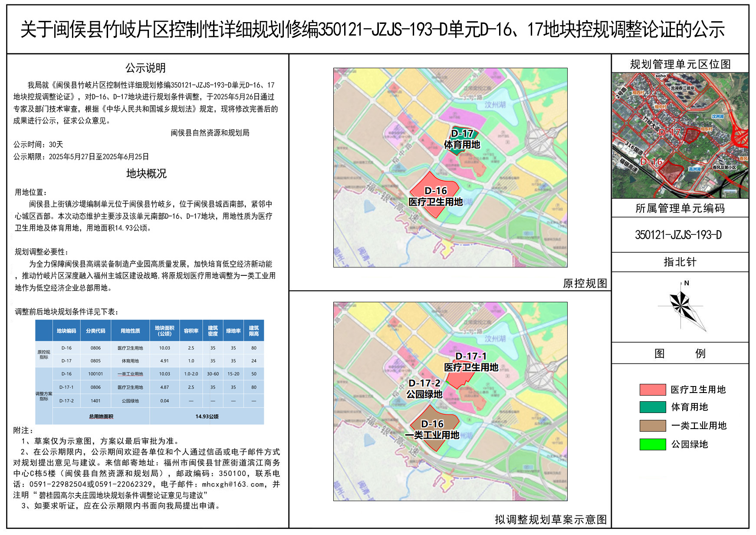Click the main notice title at top
The height and width of the screenshot is (535, 756).
[x=373, y=30]
